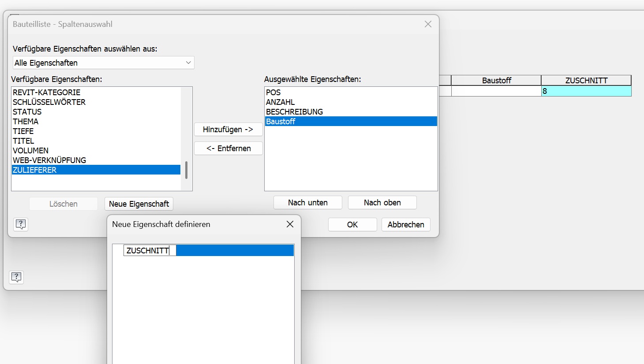The height and width of the screenshot is (364, 644).
Task: Click the Hinzufügen button
Action: 228,130
